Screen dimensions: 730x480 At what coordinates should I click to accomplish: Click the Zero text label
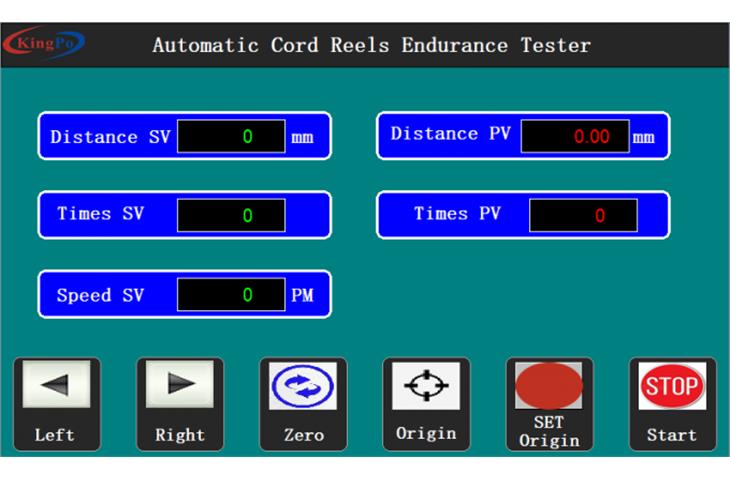pyautogui.click(x=303, y=436)
